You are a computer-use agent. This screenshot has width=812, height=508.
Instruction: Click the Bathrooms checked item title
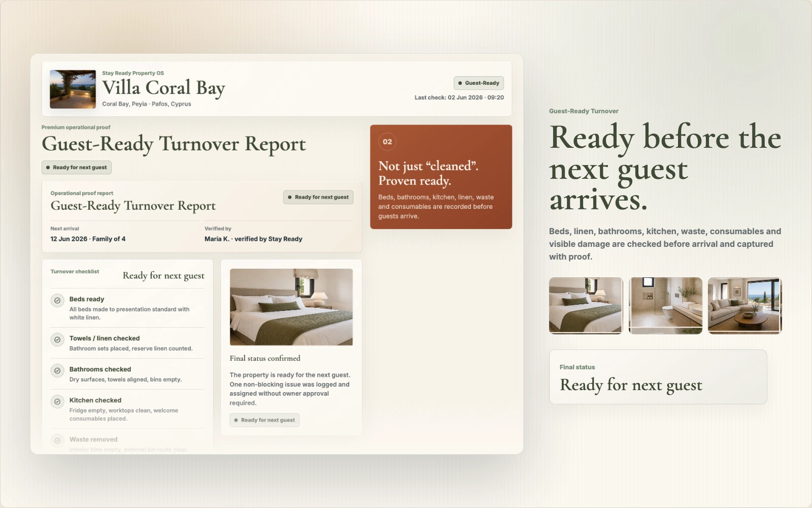coord(100,369)
